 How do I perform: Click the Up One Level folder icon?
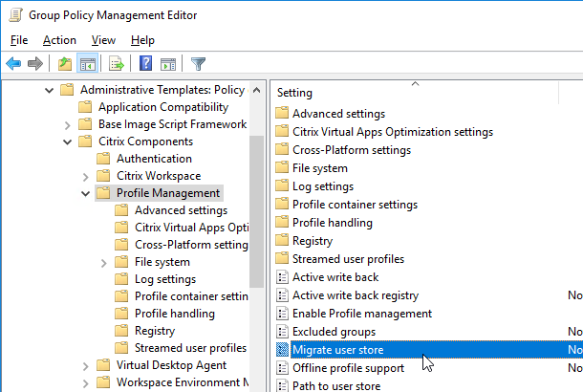(65, 64)
